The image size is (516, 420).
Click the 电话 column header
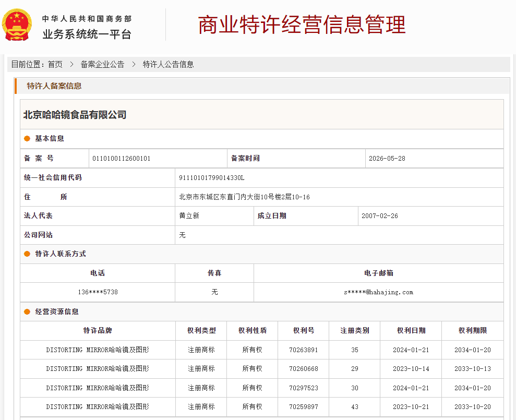[98, 273]
